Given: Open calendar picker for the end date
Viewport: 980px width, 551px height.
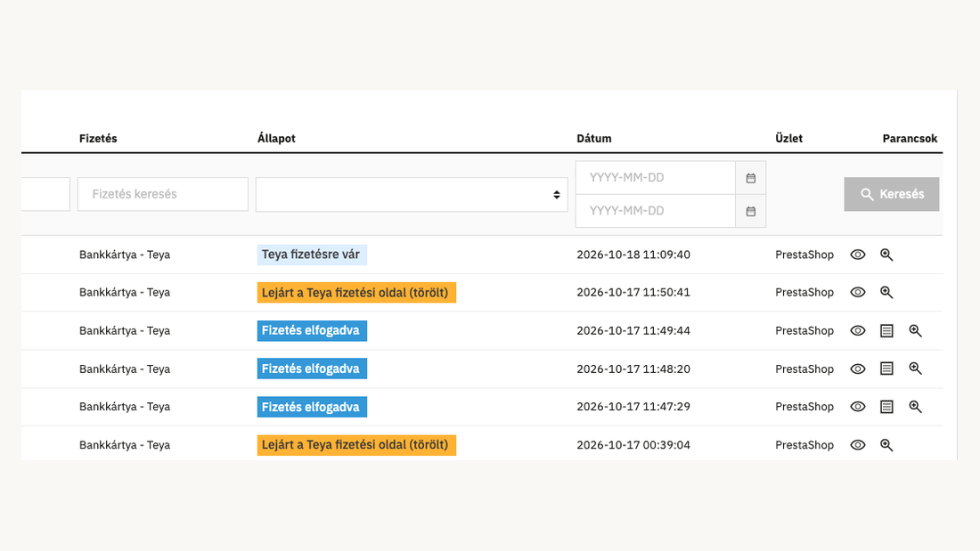Looking at the screenshot, I should (x=751, y=211).
